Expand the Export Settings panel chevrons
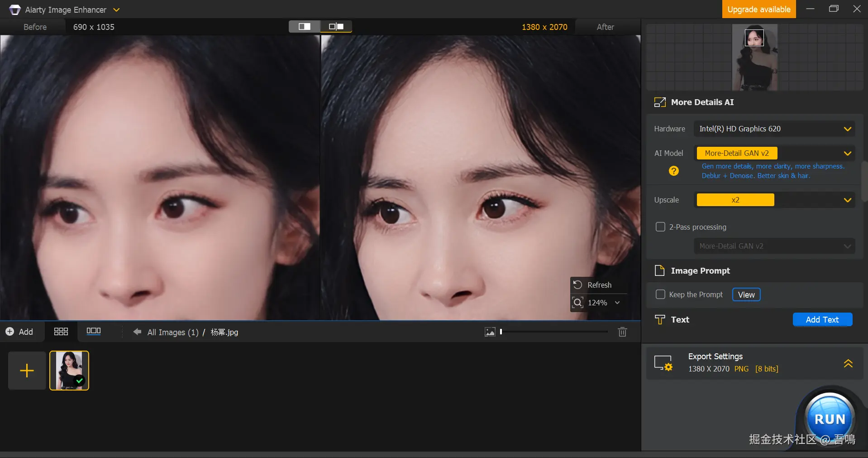 click(x=848, y=363)
